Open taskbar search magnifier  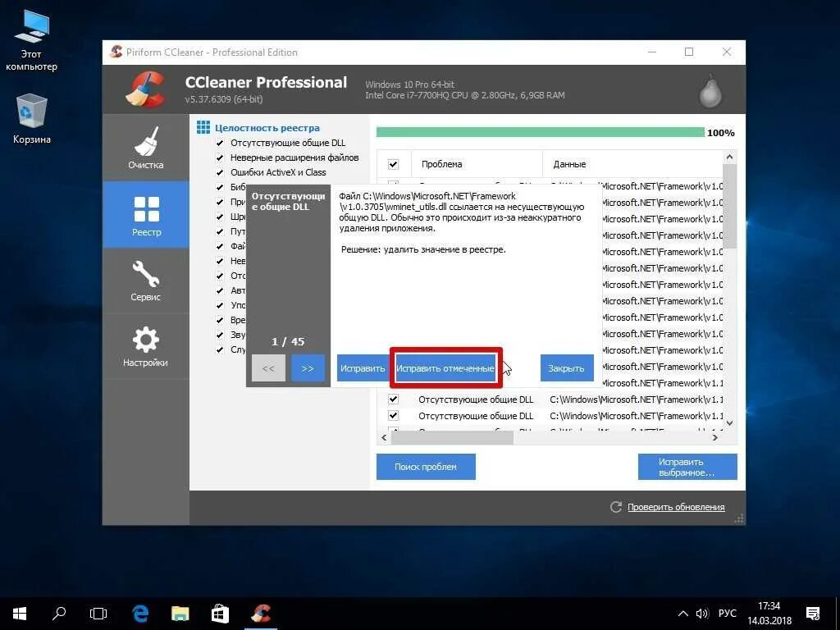[x=59, y=614]
